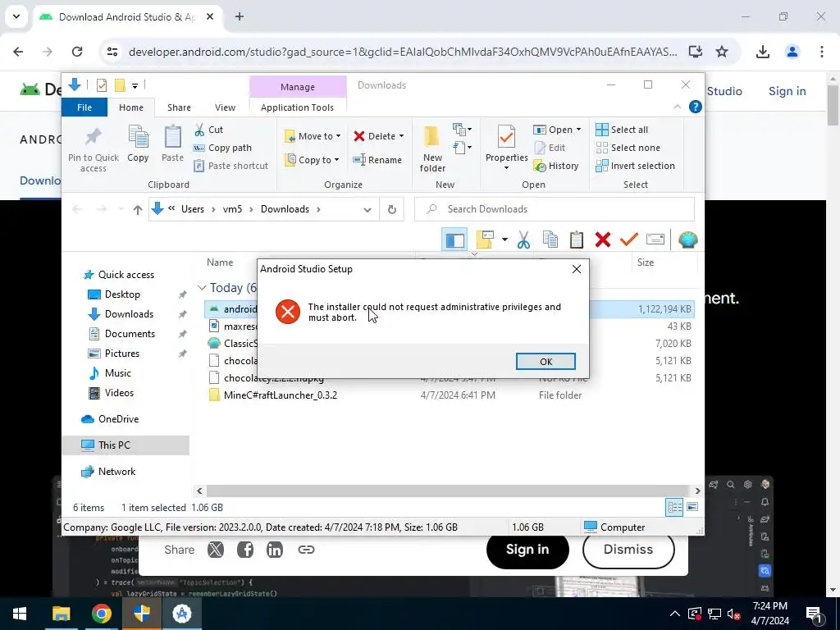
Task: Select OneDrive in the navigation pane
Action: [118, 419]
